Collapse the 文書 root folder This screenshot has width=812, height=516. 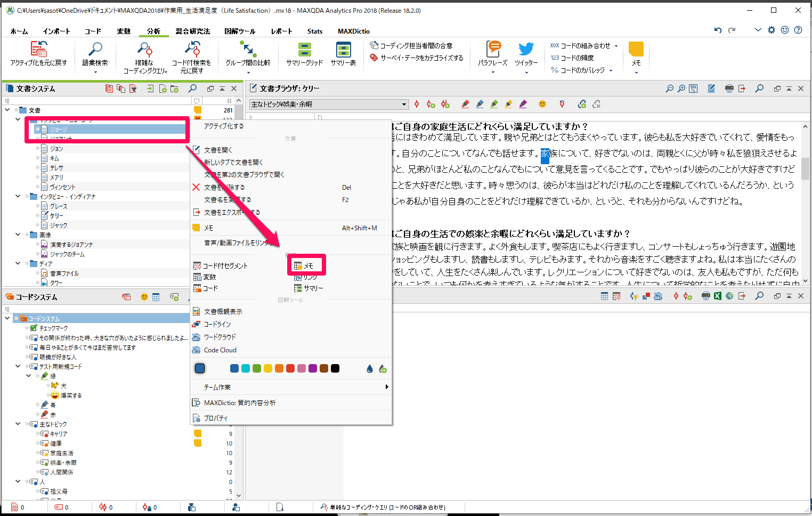click(7, 110)
